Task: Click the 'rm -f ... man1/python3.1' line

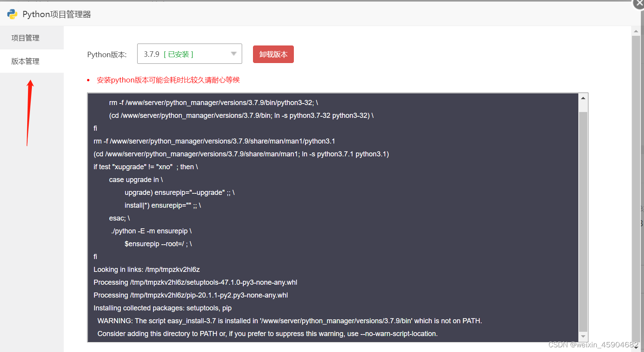Action: pos(214,141)
